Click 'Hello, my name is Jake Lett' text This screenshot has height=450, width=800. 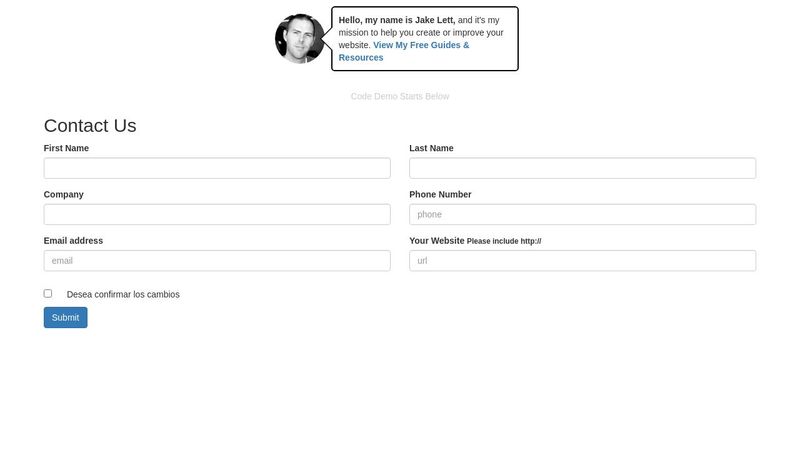click(397, 20)
